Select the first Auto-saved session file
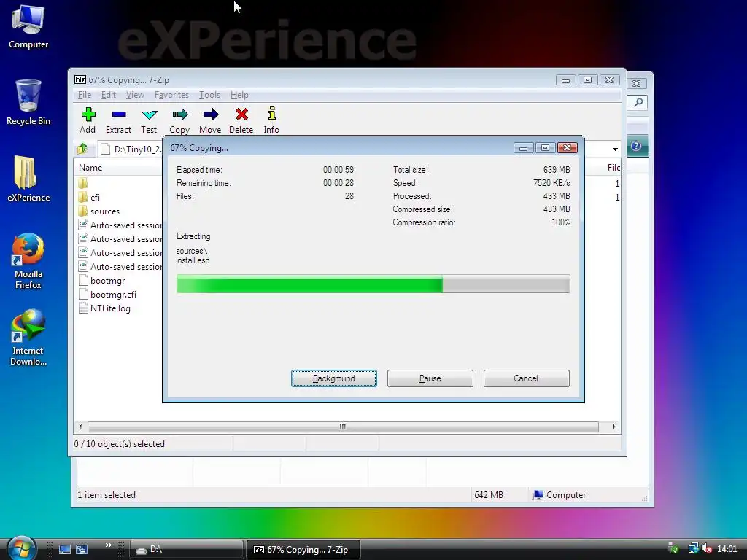The height and width of the screenshot is (560, 747). 119,225
